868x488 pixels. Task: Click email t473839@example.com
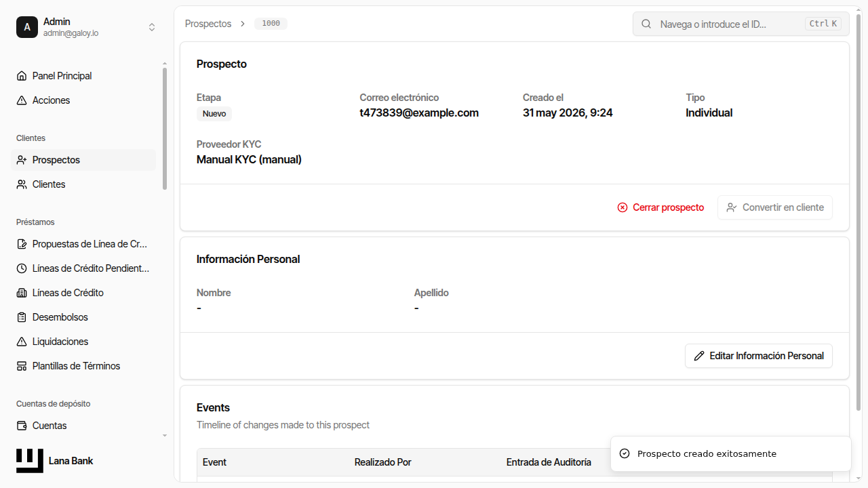click(x=419, y=113)
